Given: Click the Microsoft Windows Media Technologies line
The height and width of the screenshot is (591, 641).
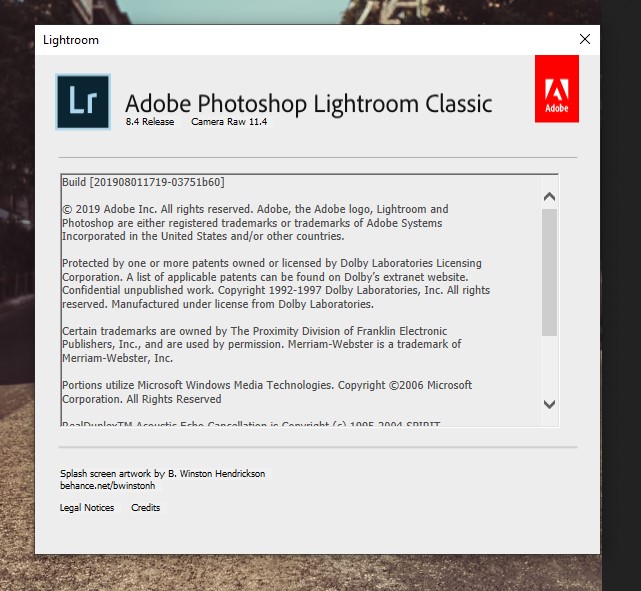Looking at the screenshot, I should click(x=267, y=385).
